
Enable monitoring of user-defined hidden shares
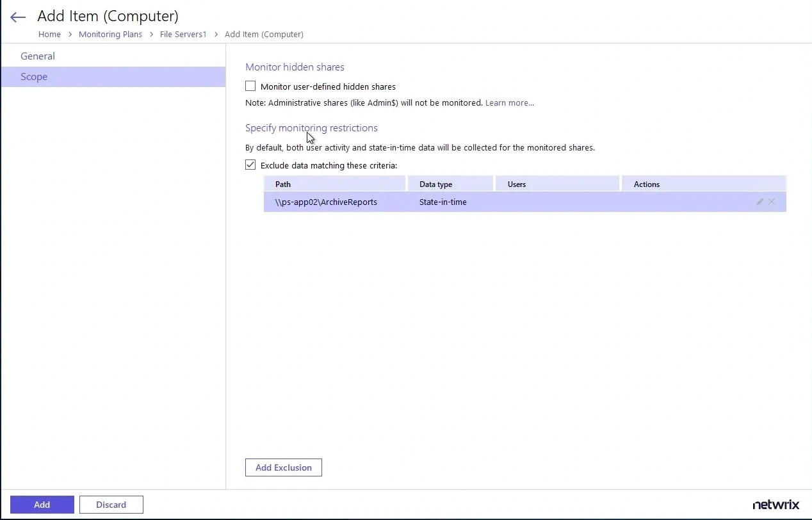click(x=250, y=85)
